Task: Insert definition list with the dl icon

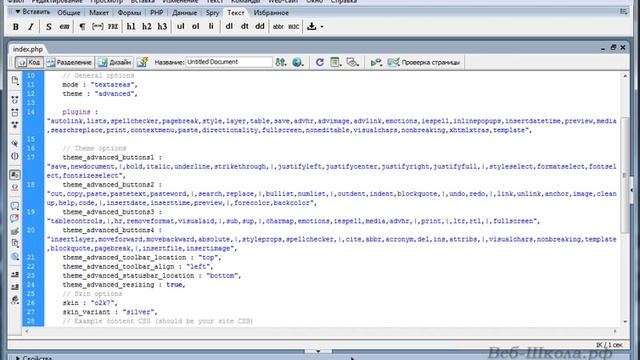Action: coord(229,27)
